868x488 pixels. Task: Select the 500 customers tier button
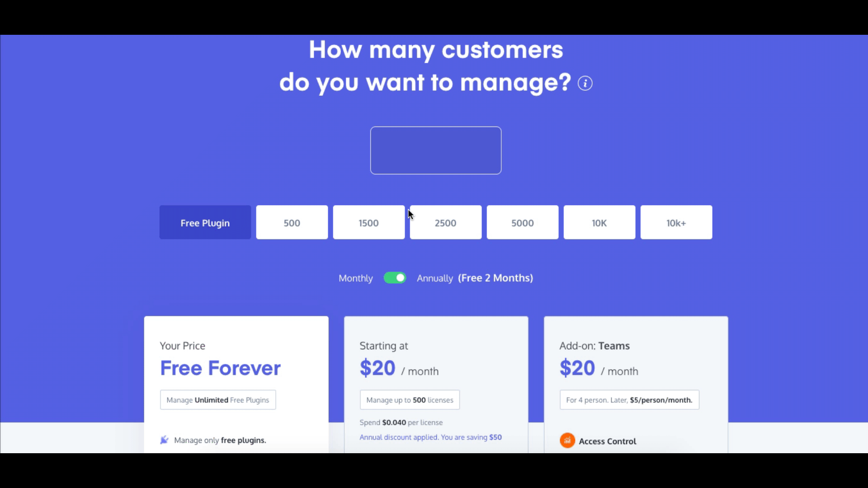[292, 222]
